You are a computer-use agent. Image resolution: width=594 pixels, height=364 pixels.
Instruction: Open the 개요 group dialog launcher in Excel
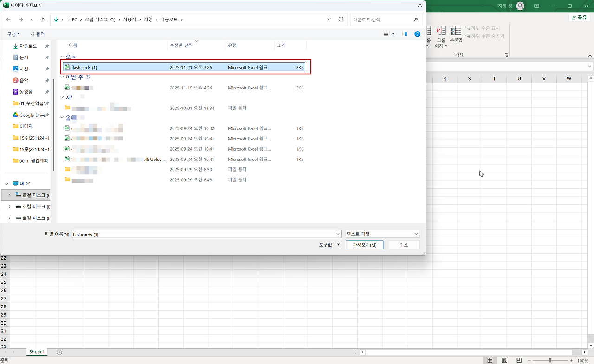(x=506, y=55)
